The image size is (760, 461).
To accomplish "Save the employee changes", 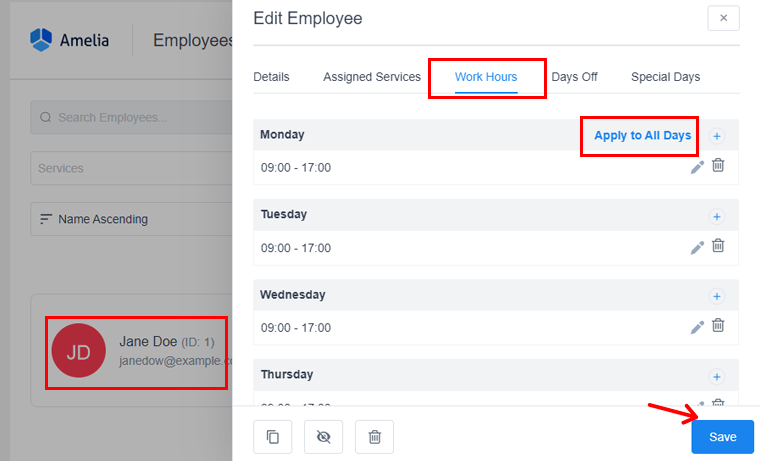I will [722, 437].
